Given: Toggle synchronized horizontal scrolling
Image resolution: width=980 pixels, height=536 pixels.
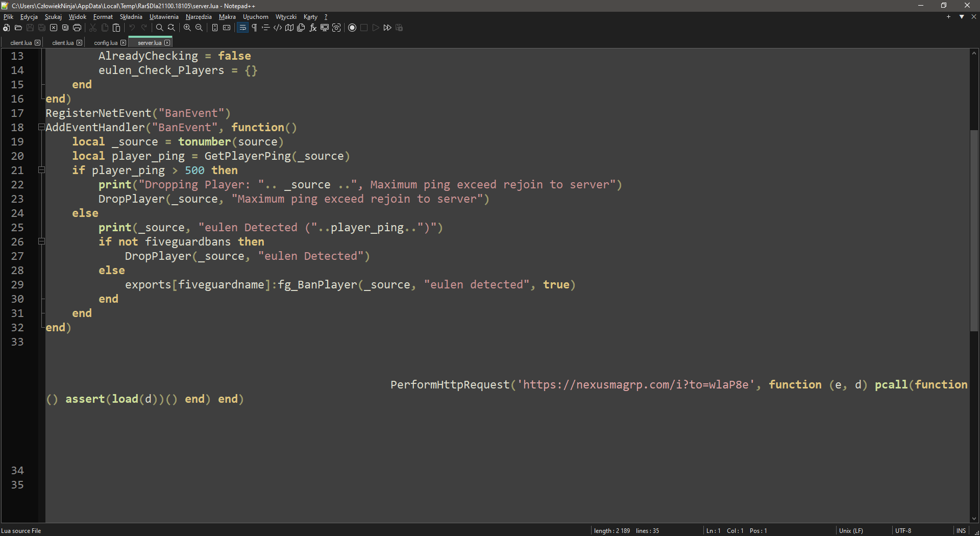Looking at the screenshot, I should point(227,28).
